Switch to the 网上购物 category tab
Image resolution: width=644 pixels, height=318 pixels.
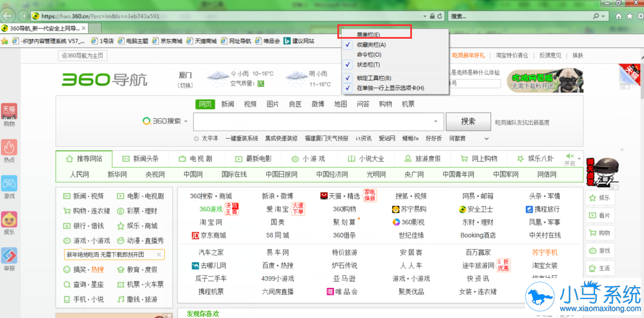point(479,158)
